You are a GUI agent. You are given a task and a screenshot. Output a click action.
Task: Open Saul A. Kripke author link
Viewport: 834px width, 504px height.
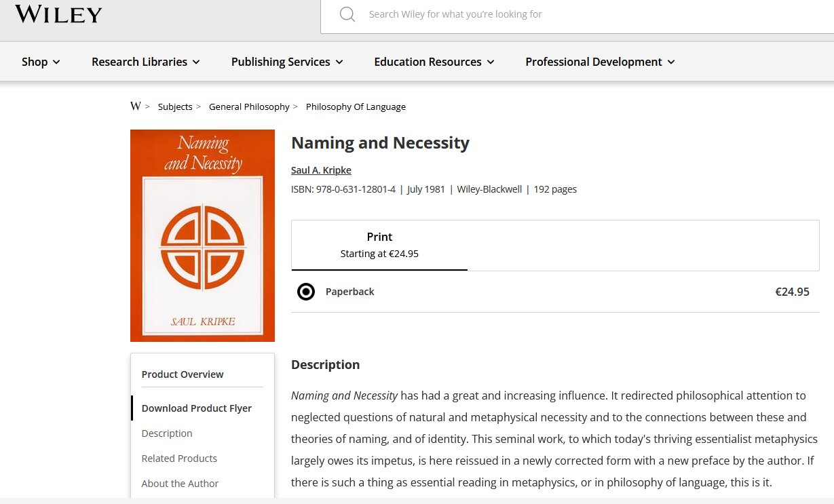(321, 170)
